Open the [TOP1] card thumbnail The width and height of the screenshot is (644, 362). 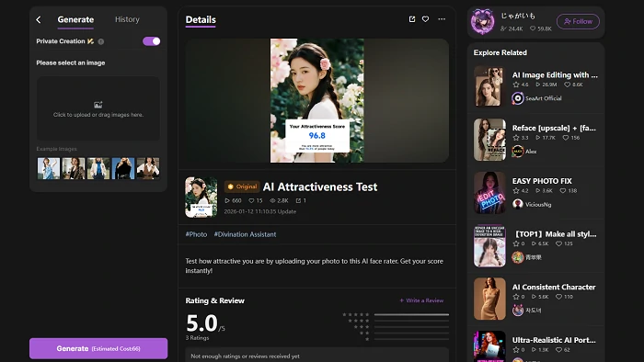pyautogui.click(x=489, y=246)
